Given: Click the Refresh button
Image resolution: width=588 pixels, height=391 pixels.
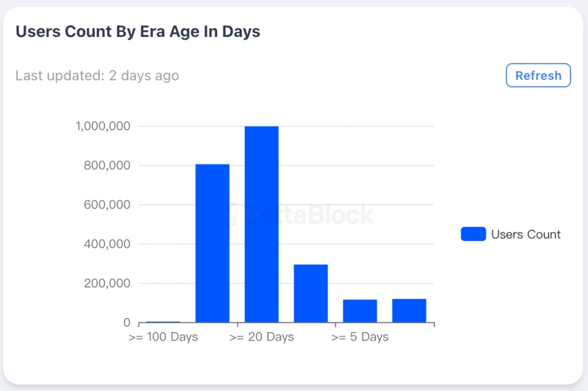Looking at the screenshot, I should 538,76.
